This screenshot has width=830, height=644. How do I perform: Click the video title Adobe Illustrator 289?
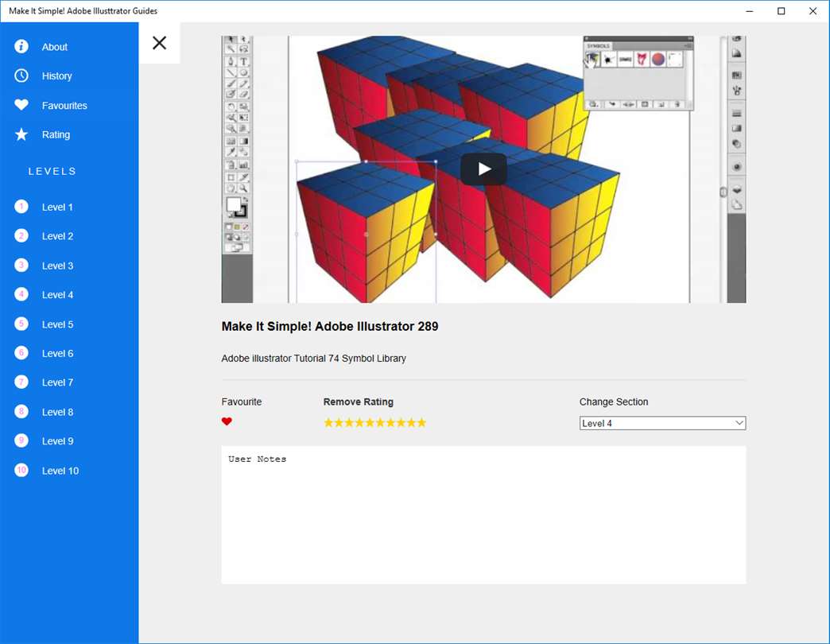(330, 326)
